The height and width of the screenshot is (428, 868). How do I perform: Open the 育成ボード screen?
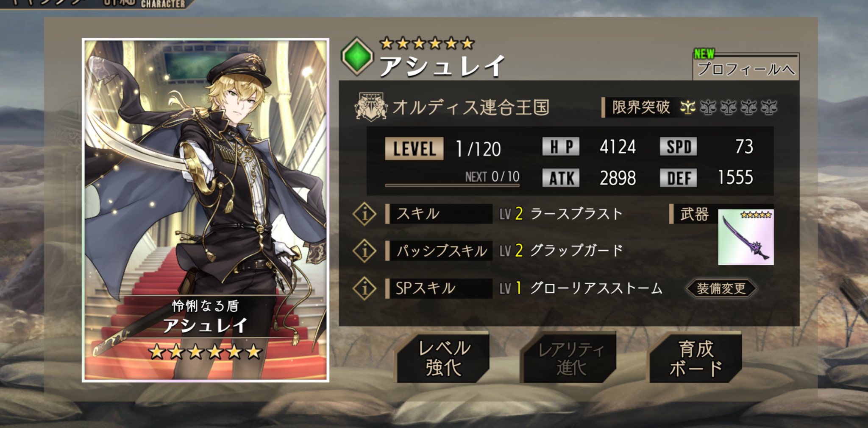pos(696,358)
